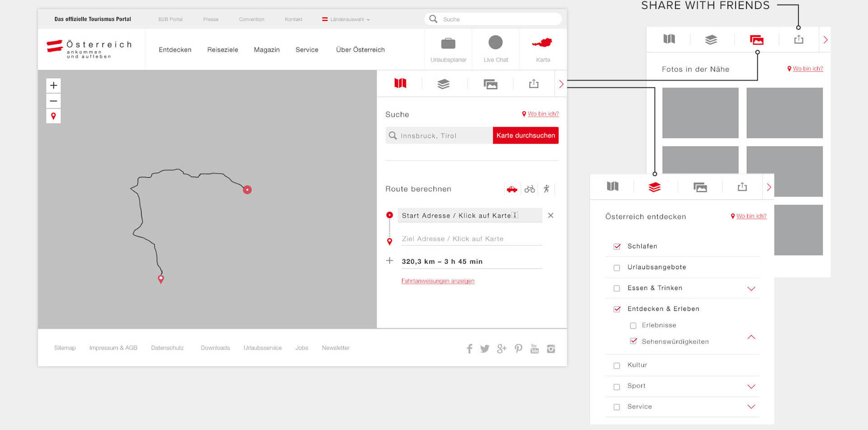Screen dimensions: 868x430
Task: Click the Ziel Adresse input field
Action: (x=471, y=239)
